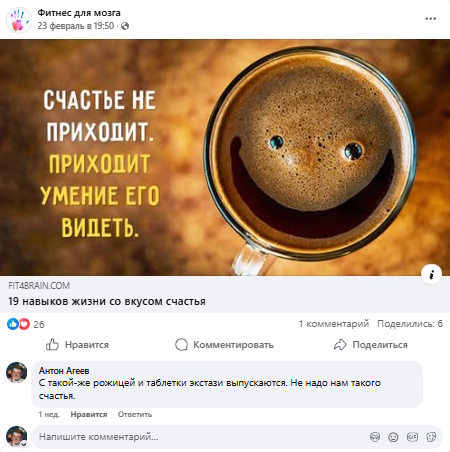Open the three-dot post options menu
This screenshot has height=452, width=450.
(x=430, y=19)
